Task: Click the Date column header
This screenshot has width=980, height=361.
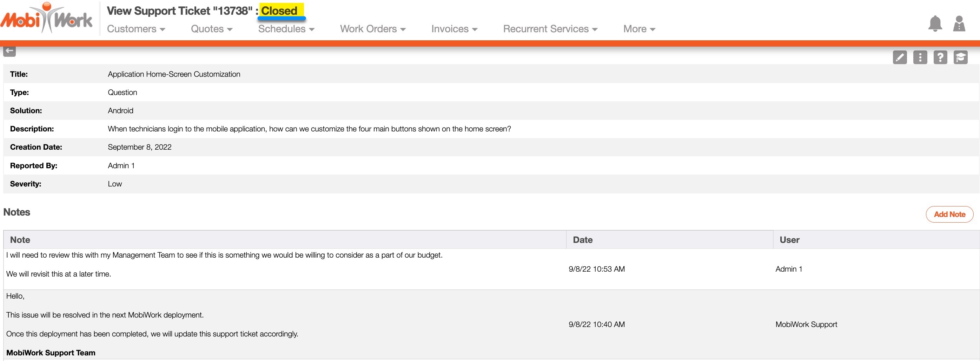Action: (582, 240)
